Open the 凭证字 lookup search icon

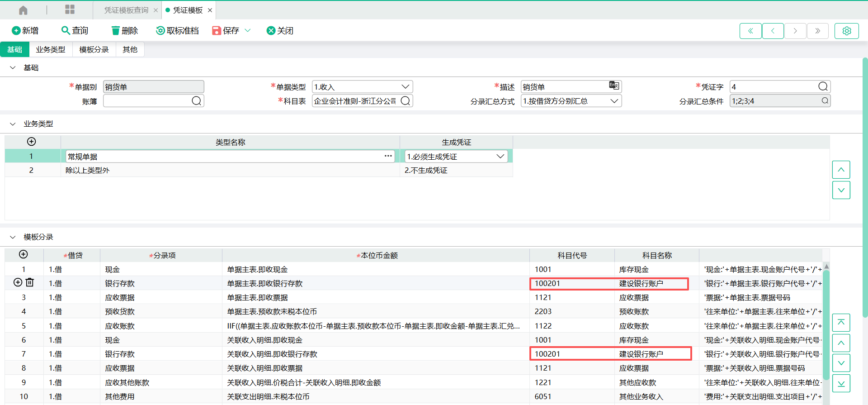pos(823,86)
